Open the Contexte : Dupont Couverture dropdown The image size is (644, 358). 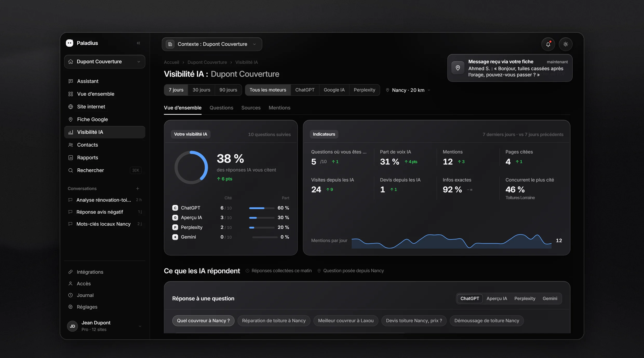click(x=212, y=44)
